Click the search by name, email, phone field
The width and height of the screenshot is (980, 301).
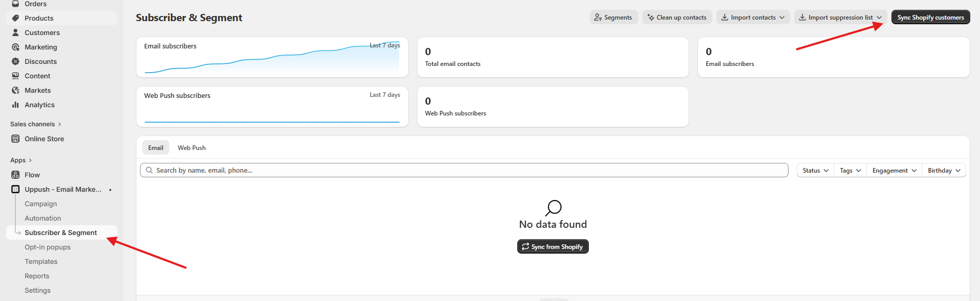pyautogui.click(x=464, y=170)
